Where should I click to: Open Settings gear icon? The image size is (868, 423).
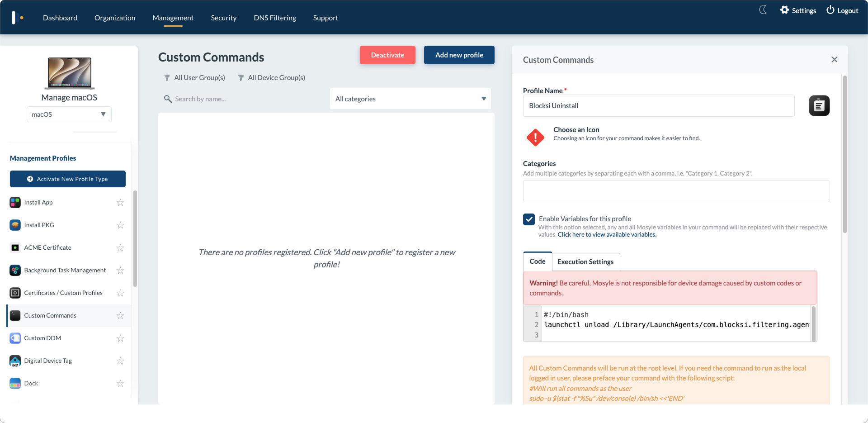coord(784,10)
